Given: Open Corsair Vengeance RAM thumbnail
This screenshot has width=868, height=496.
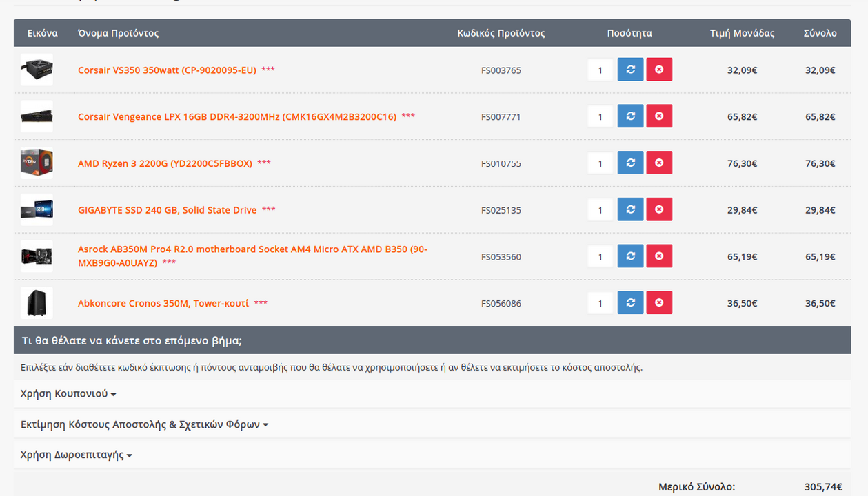Looking at the screenshot, I should [x=37, y=116].
